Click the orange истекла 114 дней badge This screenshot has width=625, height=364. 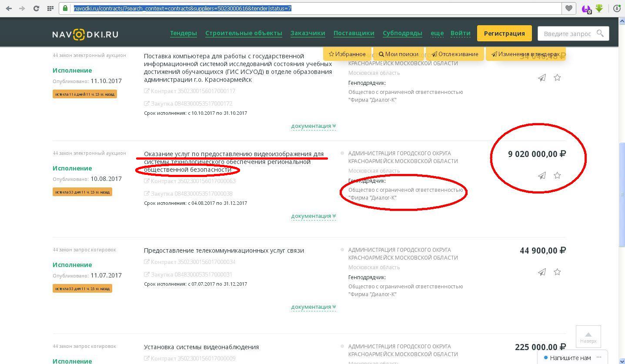coord(85,94)
